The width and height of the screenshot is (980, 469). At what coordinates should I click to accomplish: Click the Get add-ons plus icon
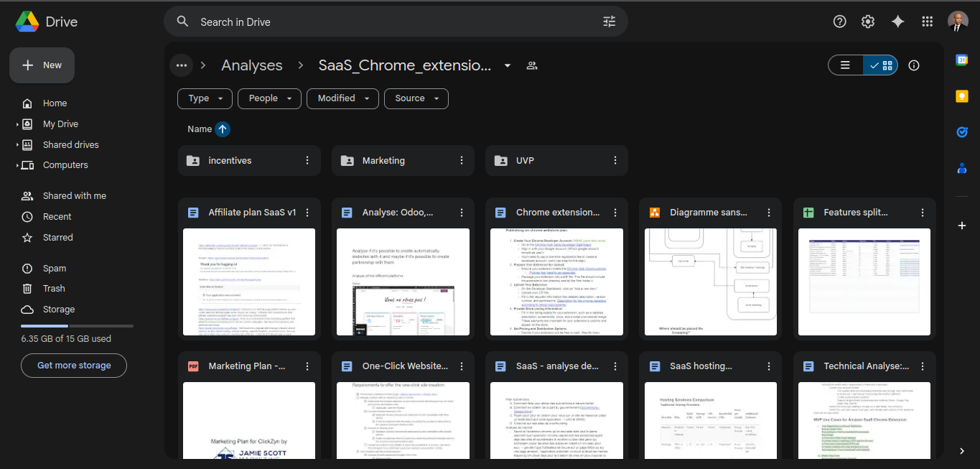click(x=962, y=226)
